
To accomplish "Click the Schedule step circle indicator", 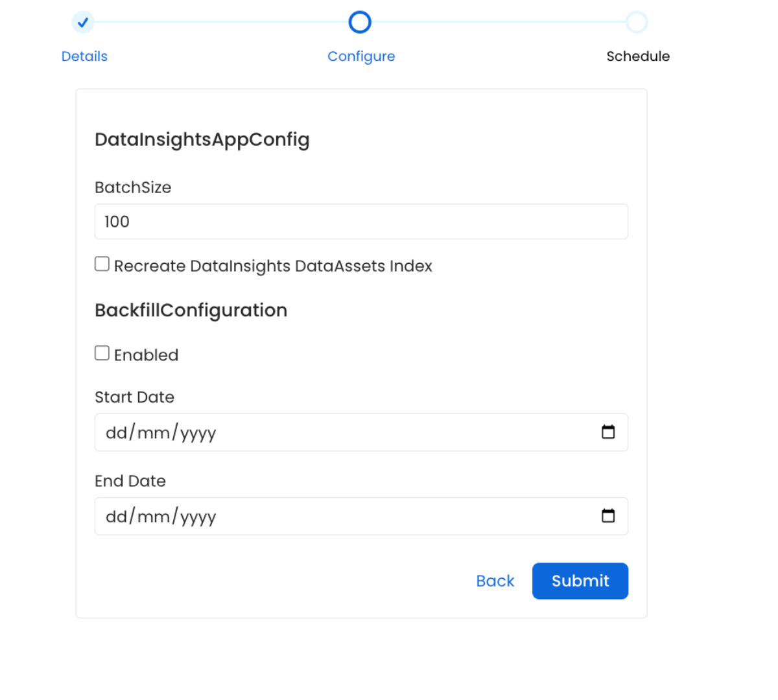I will 637,22.
